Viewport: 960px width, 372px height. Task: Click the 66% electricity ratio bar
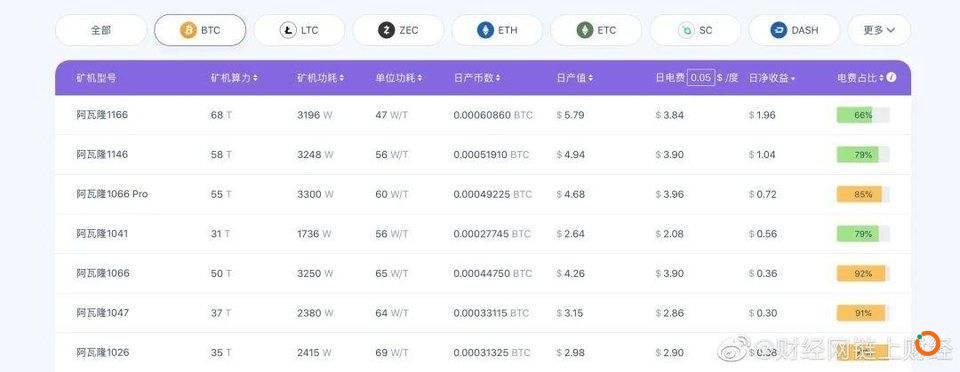pos(863,115)
